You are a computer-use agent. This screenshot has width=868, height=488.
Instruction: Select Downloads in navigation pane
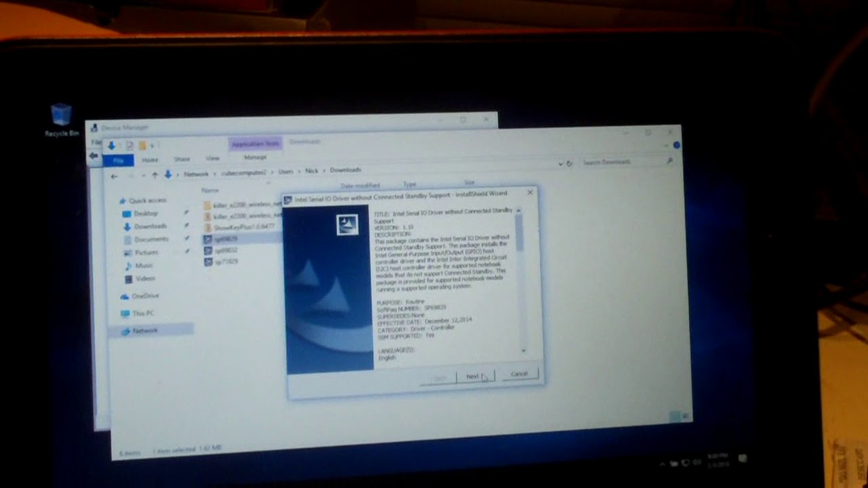tap(150, 226)
